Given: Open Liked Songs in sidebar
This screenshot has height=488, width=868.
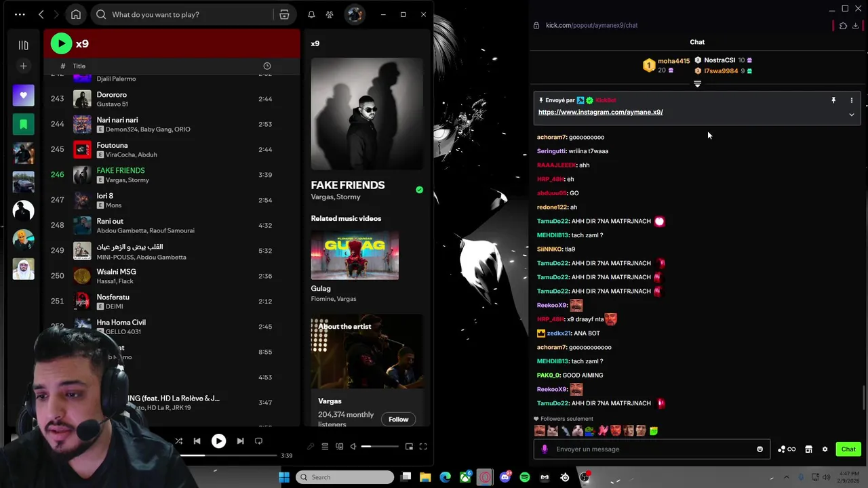Looking at the screenshot, I should pos(23,95).
